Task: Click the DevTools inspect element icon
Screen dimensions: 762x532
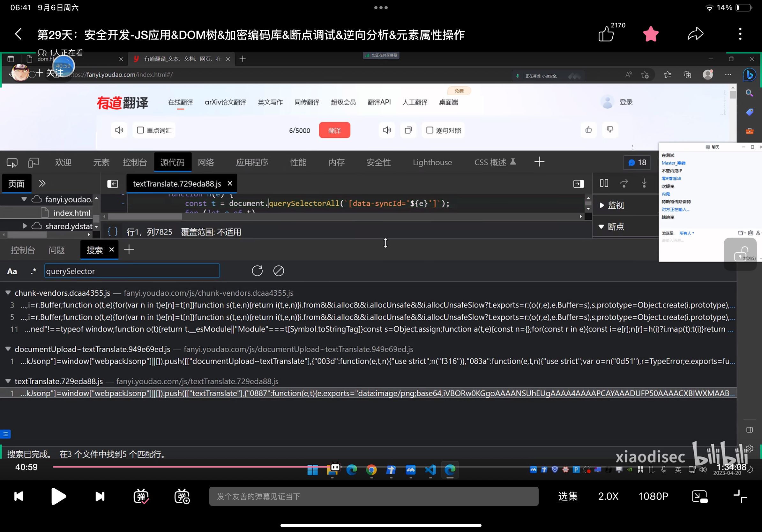Action: 12,163
